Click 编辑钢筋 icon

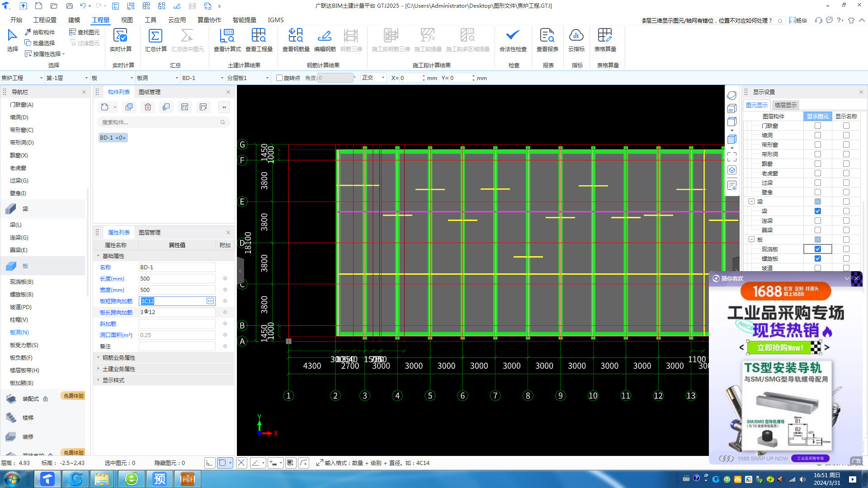[x=325, y=36]
